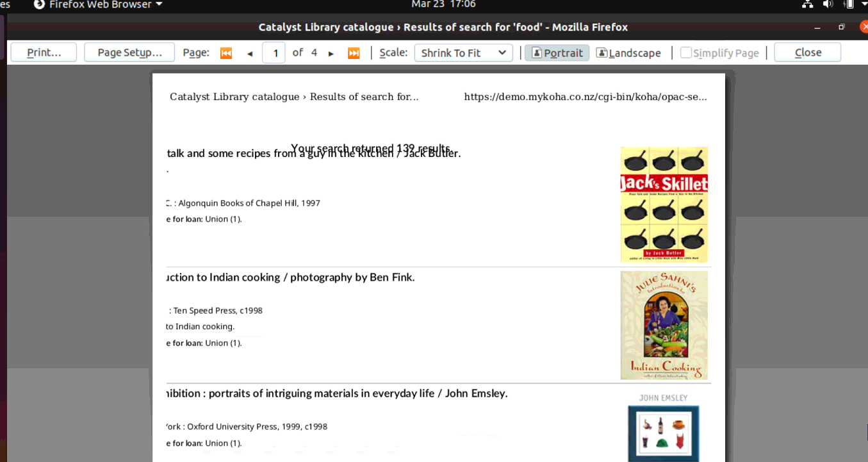This screenshot has width=868, height=462.
Task: Click the battery icon in top bar
Action: pyautogui.click(x=848, y=4)
